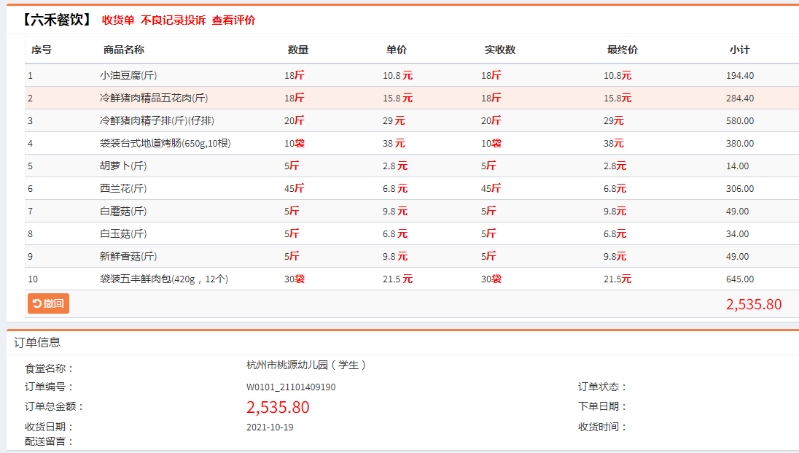Image resolution: width=799 pixels, height=453 pixels.
Task: Select the 小油豆腐(斤) row name
Action: (128, 75)
